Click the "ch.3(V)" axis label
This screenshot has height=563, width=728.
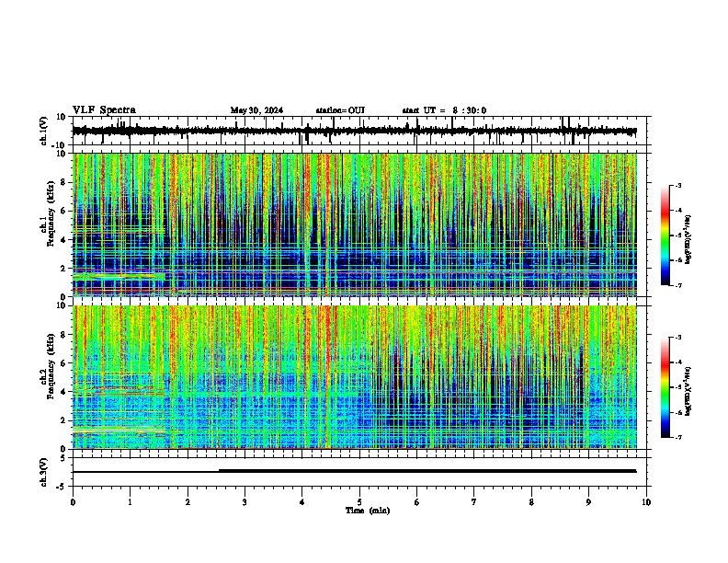pos(44,472)
